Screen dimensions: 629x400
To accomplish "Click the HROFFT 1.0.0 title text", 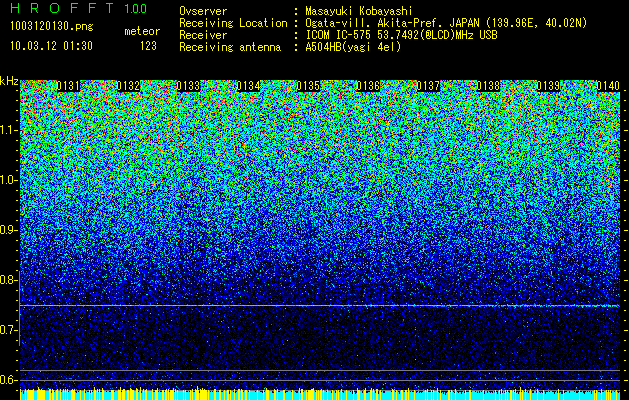I will (79, 8).
